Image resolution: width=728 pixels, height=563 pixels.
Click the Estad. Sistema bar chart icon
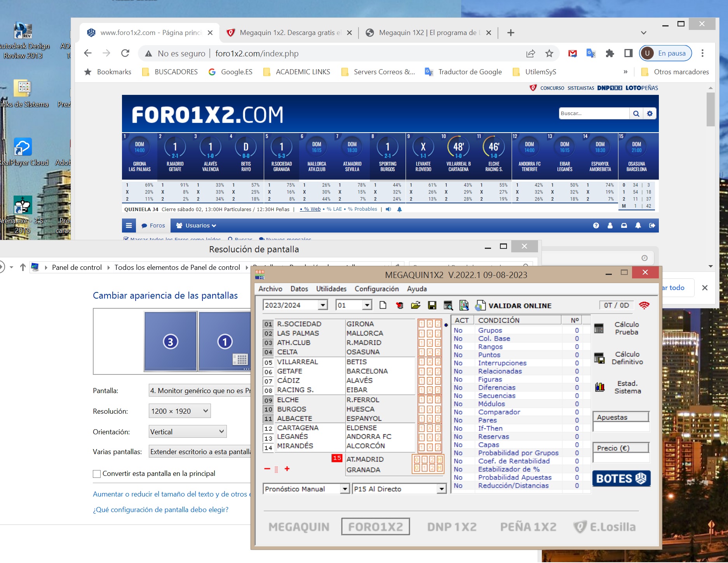[x=600, y=387]
